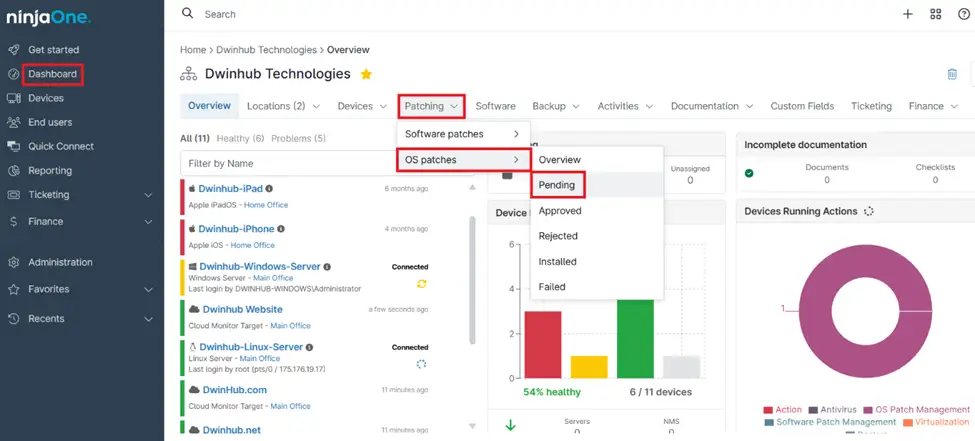Expand the Finance sidebar chevron
This screenshot has height=441, width=975.
point(148,222)
